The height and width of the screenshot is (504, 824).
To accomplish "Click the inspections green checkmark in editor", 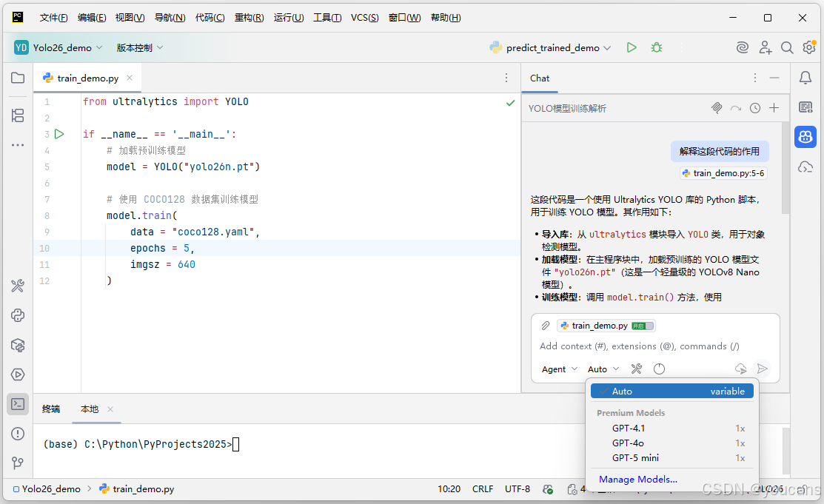I will coord(510,102).
